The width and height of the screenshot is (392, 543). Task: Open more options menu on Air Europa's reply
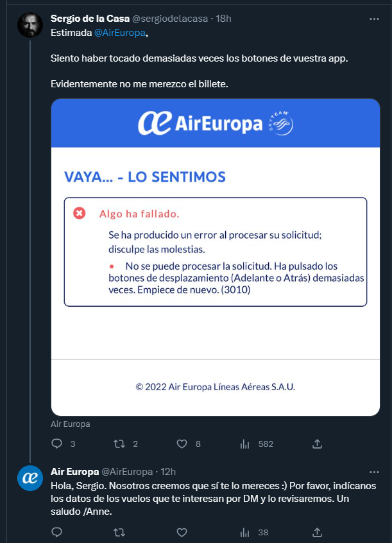point(374,471)
